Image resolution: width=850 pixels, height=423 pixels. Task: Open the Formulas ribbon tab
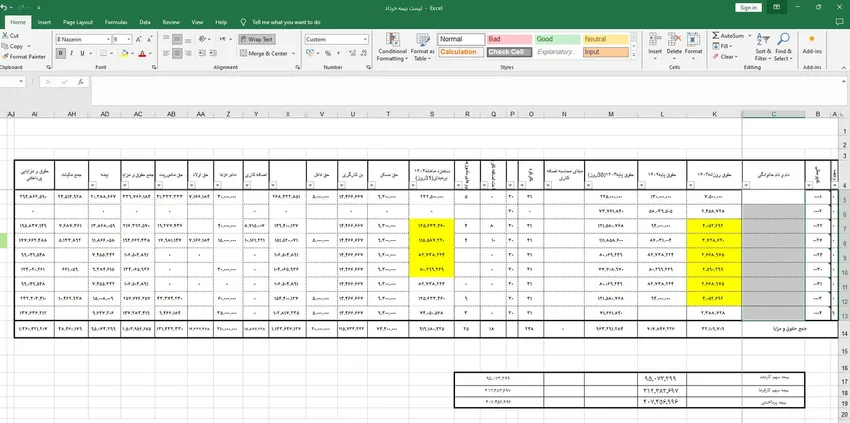tap(116, 20)
